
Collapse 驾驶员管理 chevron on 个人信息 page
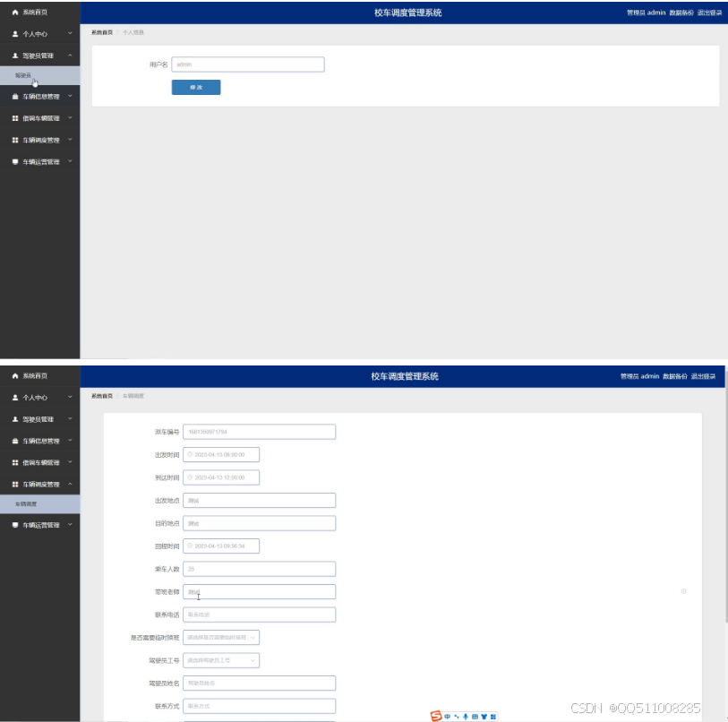click(x=70, y=56)
